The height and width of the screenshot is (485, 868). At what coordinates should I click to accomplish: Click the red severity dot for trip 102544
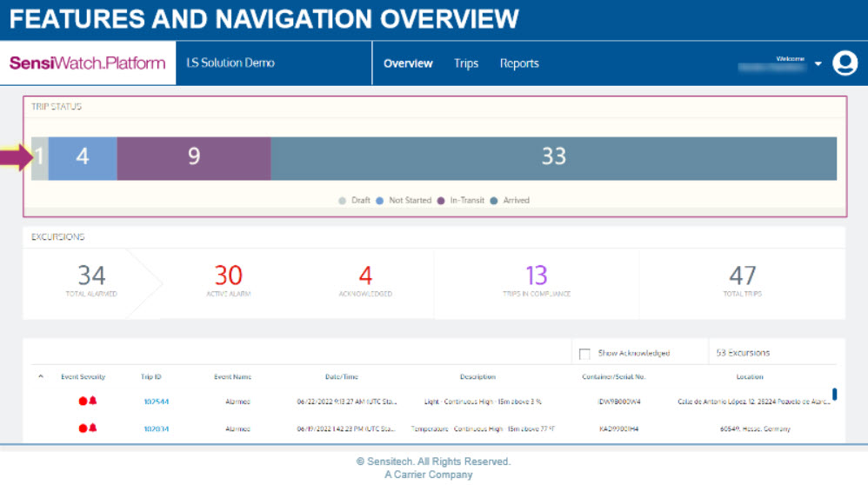pyautogui.click(x=83, y=402)
